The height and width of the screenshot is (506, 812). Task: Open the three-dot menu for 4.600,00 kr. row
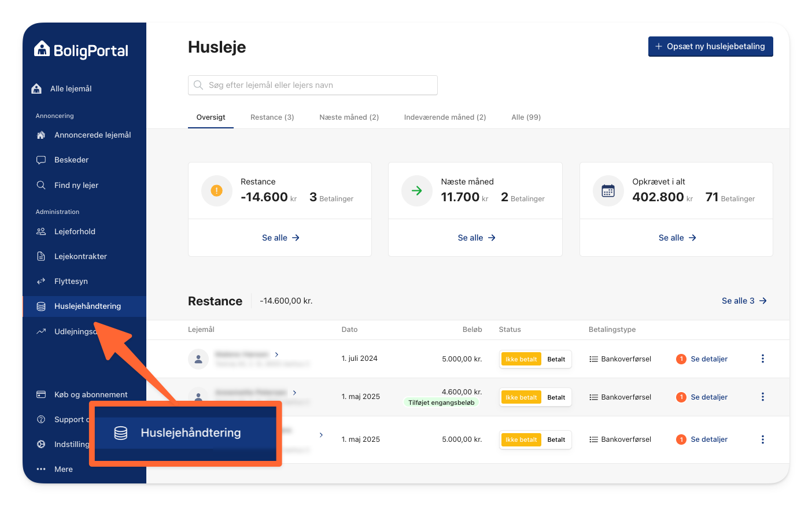(x=763, y=397)
